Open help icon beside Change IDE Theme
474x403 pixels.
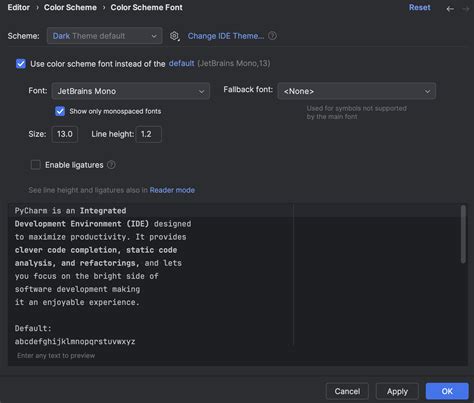272,36
